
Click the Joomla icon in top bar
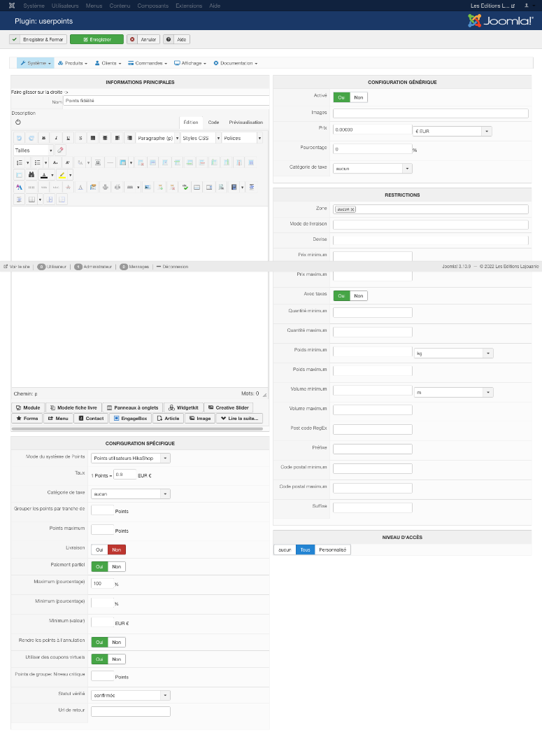(12, 6)
